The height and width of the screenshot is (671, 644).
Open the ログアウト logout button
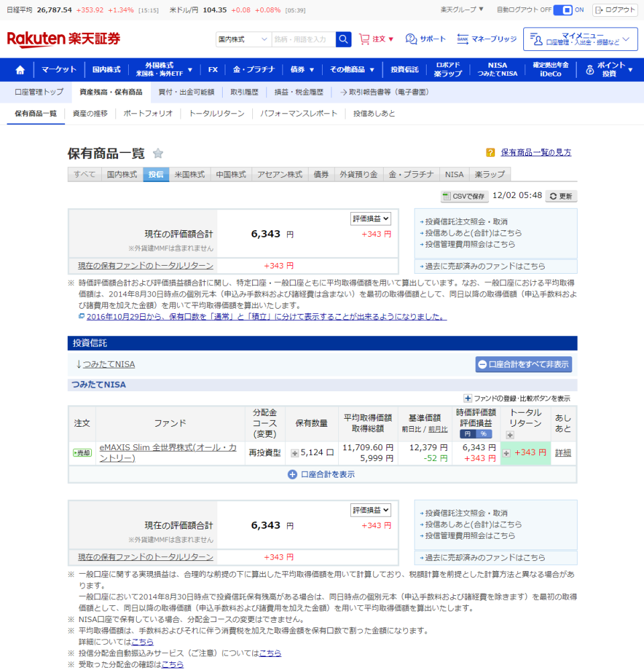tap(615, 10)
